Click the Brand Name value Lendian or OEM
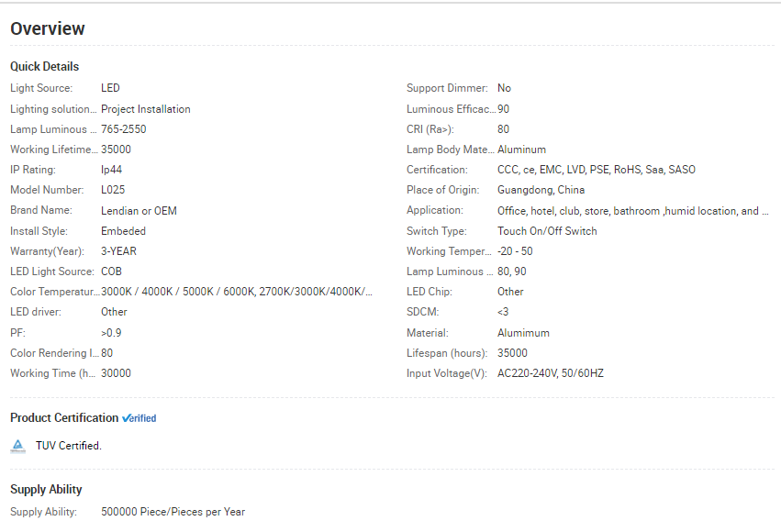 click(139, 211)
